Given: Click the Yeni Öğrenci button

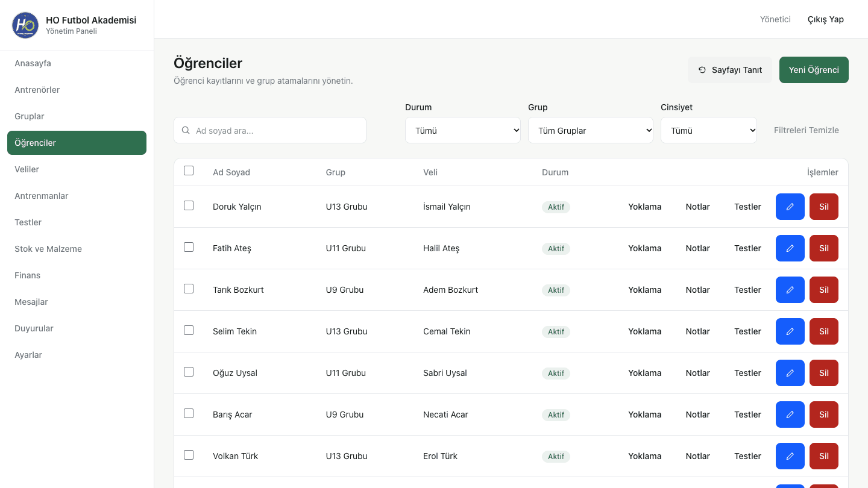Looking at the screenshot, I should pyautogui.click(x=814, y=70).
